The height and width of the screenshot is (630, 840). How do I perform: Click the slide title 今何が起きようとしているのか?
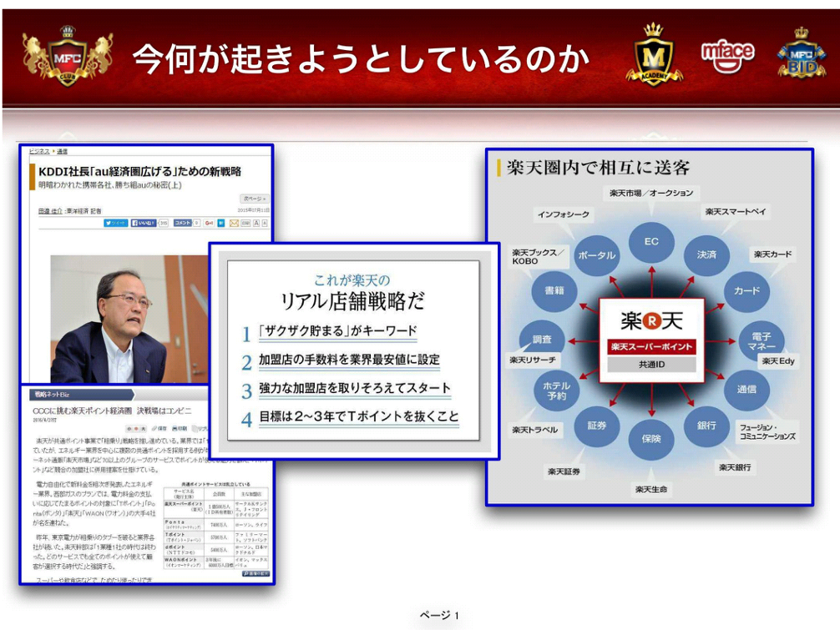tap(361, 58)
